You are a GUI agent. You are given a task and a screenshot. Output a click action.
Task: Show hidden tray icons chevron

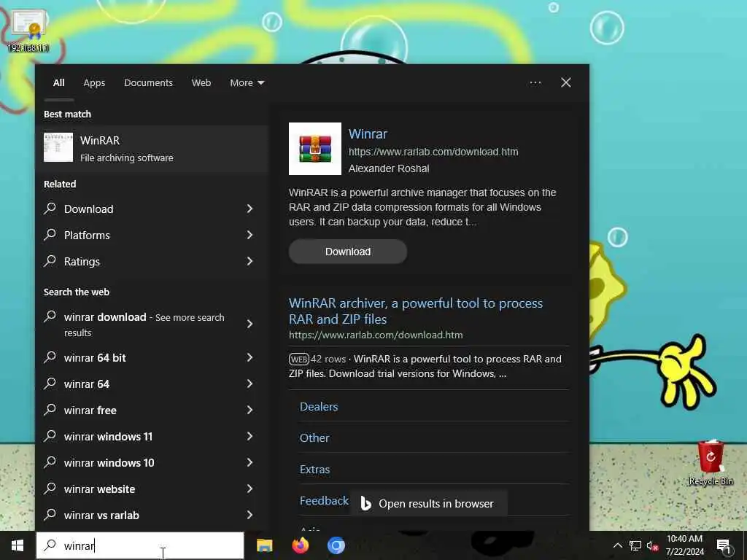click(617, 545)
